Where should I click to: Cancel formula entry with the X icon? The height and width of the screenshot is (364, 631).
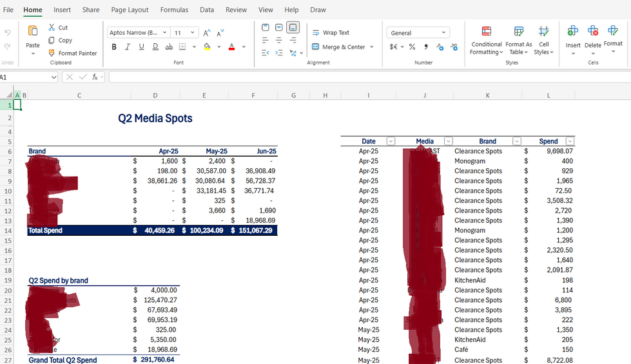70,77
